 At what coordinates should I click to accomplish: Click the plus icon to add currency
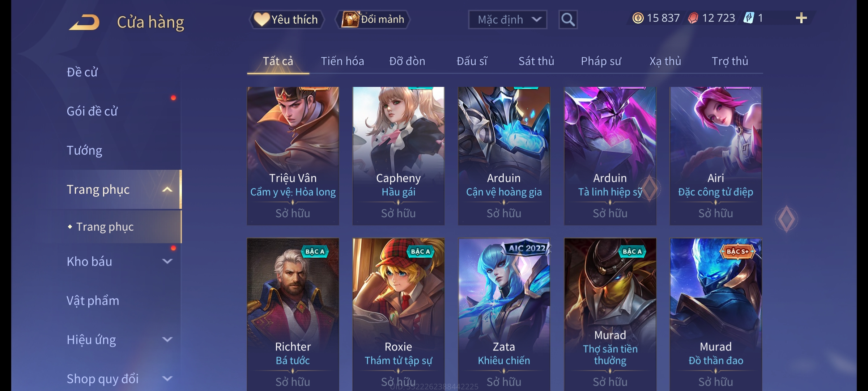(801, 18)
